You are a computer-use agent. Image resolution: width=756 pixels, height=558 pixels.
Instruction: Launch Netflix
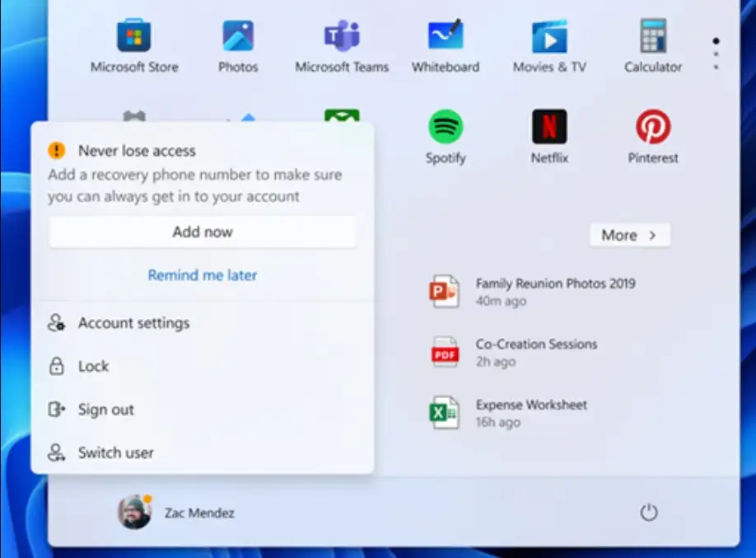click(548, 128)
